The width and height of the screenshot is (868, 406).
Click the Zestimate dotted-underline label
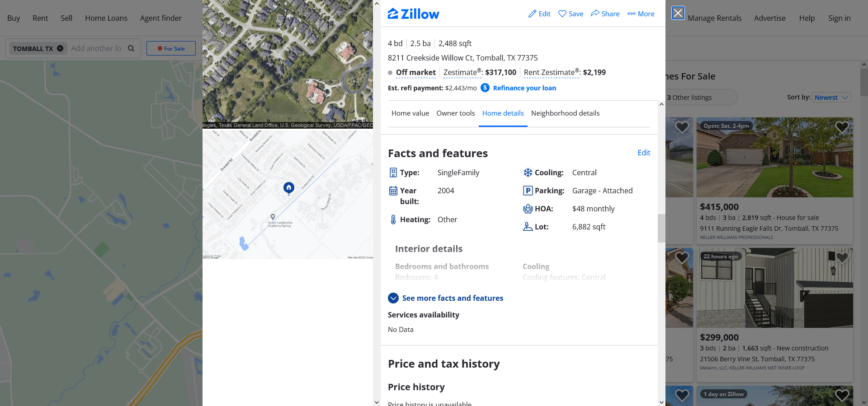point(462,73)
